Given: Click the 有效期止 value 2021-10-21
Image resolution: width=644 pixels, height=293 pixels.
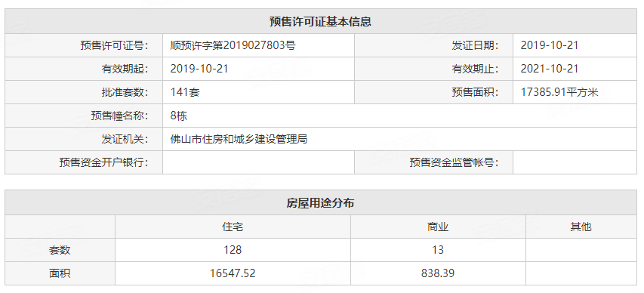Looking at the screenshot, I should [549, 69].
